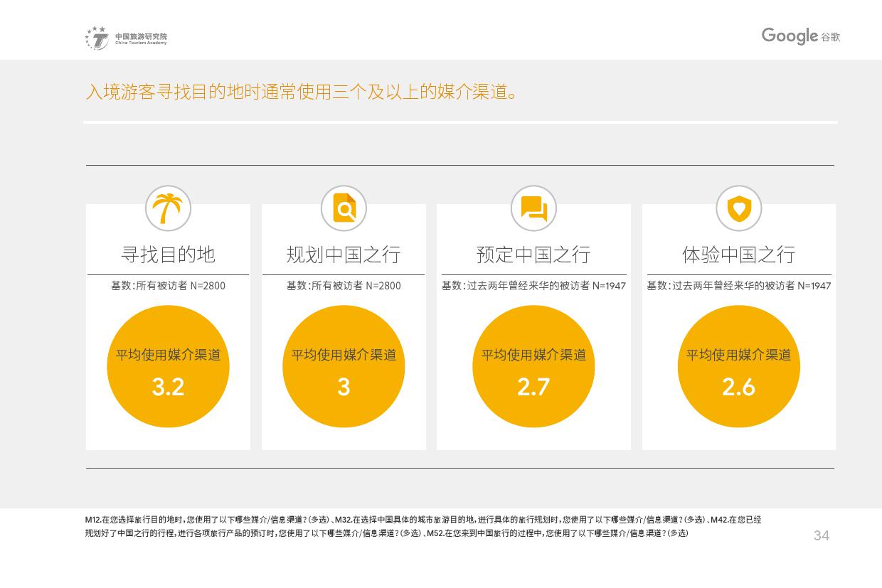The height and width of the screenshot is (588, 882).
Task: Click the N=1947 base text under 预定中国之行
Action: (x=533, y=286)
